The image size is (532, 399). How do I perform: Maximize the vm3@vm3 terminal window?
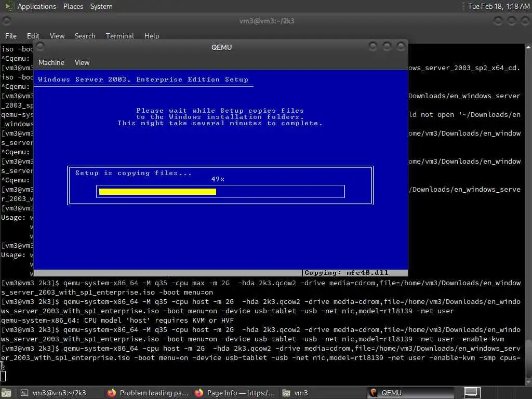512,21
